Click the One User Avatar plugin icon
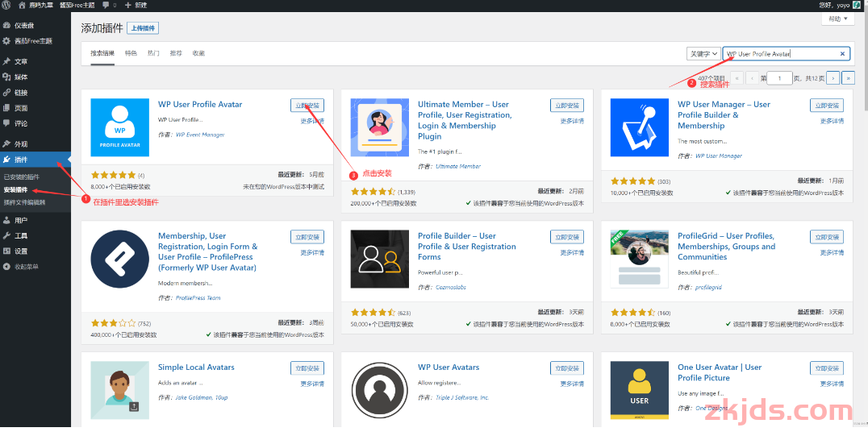This screenshot has height=436, width=868. coord(640,391)
